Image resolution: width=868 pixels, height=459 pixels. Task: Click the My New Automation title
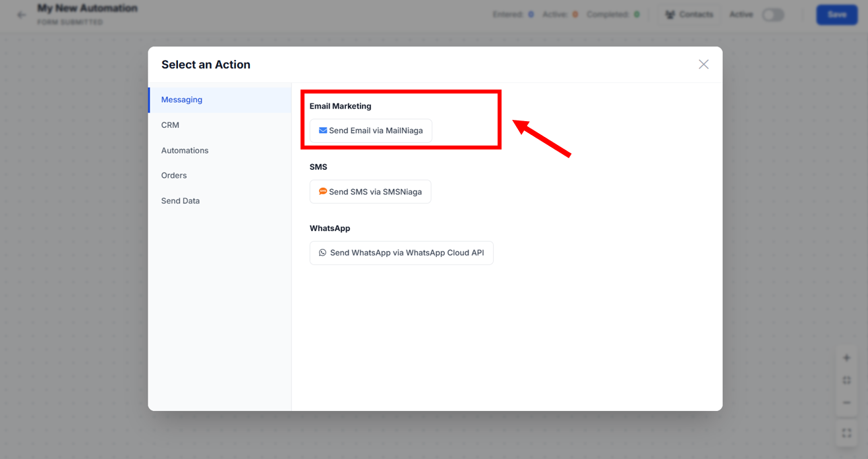point(87,9)
